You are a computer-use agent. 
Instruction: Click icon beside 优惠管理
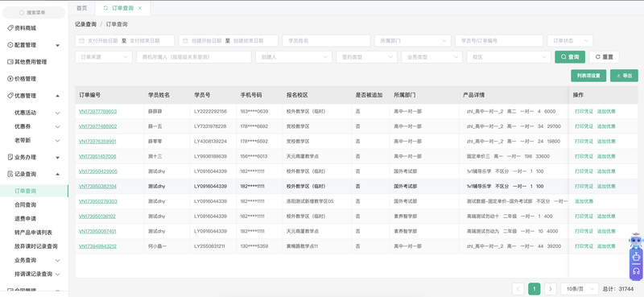point(10,95)
